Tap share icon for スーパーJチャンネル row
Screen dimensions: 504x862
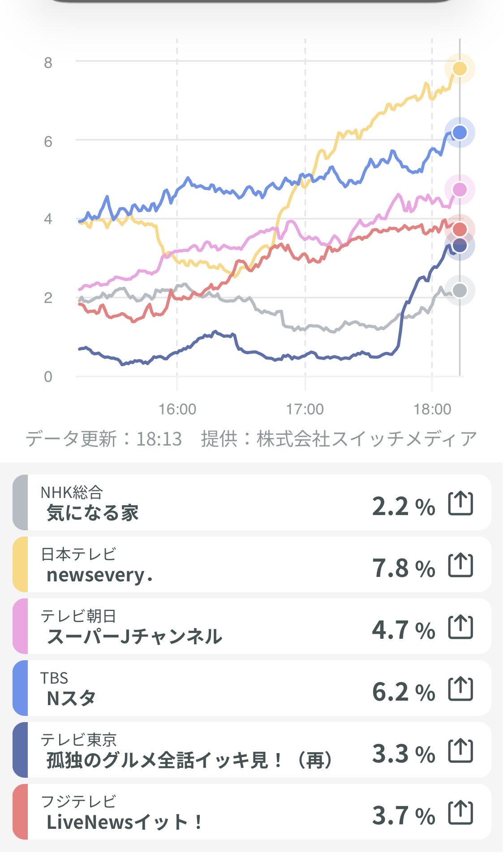pyautogui.click(x=461, y=627)
